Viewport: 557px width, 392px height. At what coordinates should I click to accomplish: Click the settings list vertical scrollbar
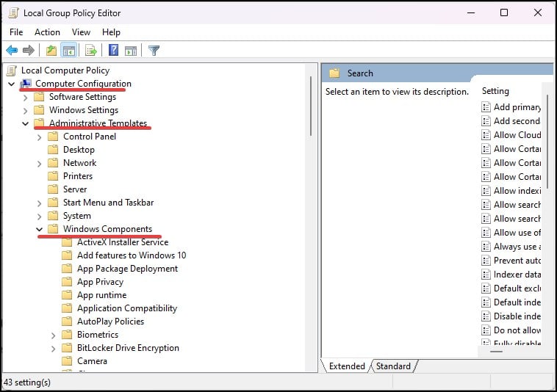click(547, 142)
